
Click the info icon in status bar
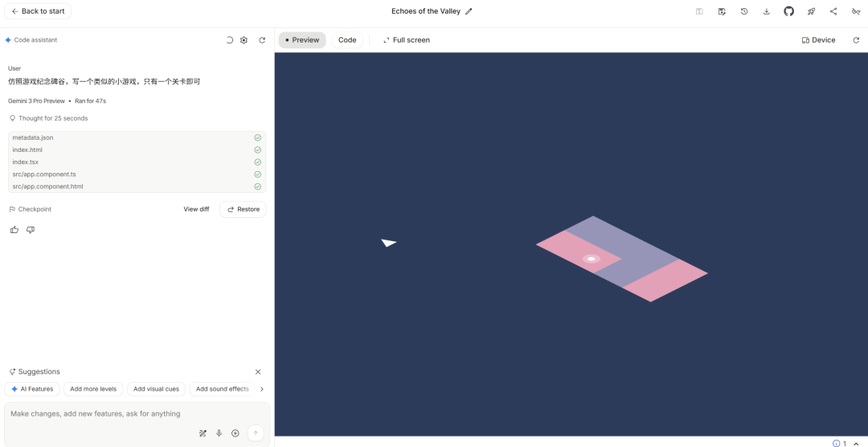pyautogui.click(x=837, y=443)
